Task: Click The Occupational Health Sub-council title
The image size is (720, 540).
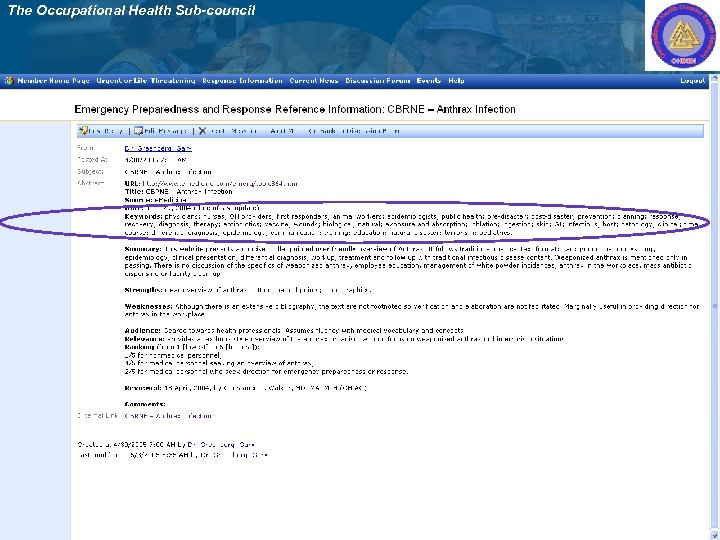Action: (131, 11)
